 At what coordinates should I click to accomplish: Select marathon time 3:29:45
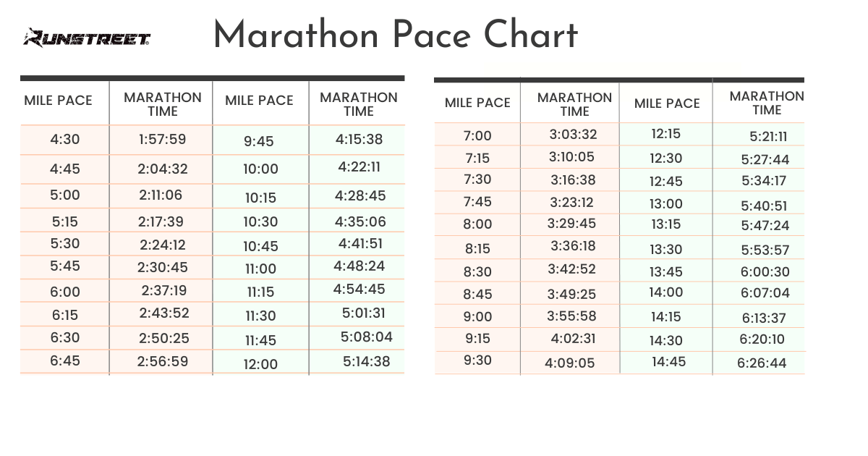click(572, 223)
